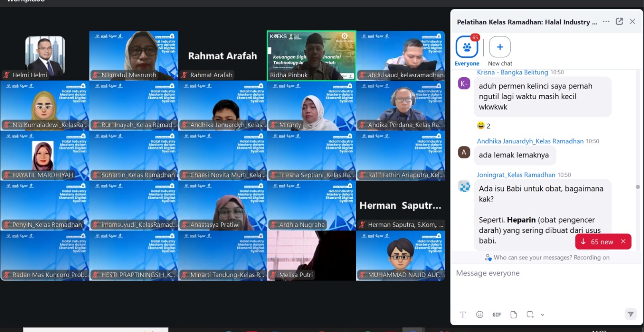Click Helmi Helmi's video thumbnail
This screenshot has height=332, width=644.
pos(45,55)
